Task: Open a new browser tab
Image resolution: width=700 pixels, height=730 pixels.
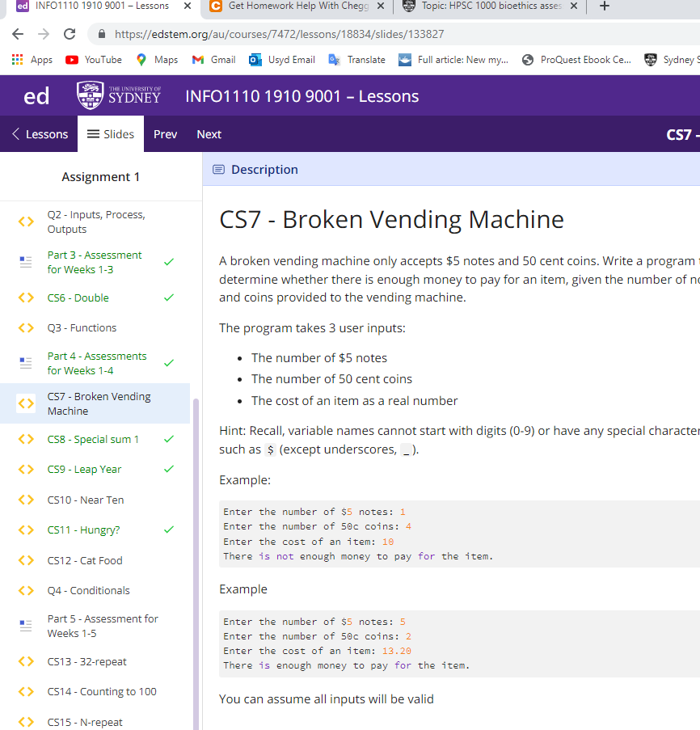Action: 604,6
